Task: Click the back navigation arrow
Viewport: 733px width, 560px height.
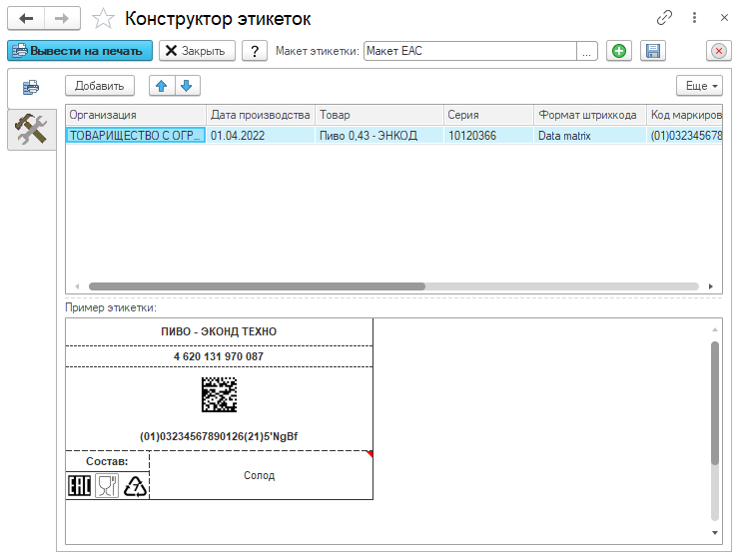Action: point(26,18)
